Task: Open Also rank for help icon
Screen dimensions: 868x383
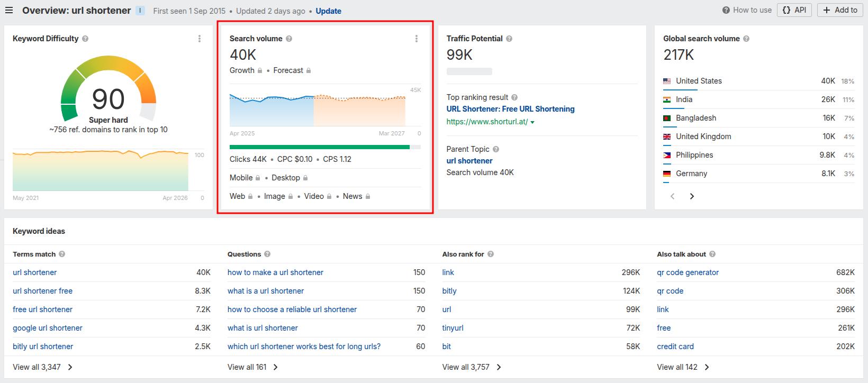Action: click(x=491, y=254)
